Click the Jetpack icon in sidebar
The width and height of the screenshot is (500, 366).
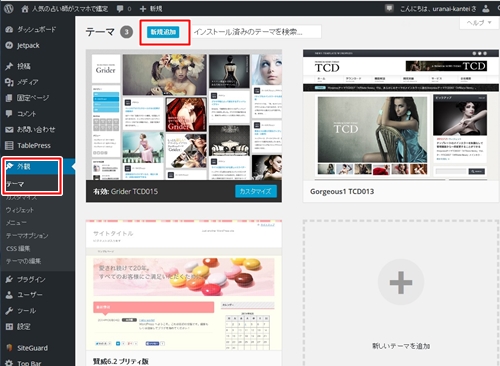click(9, 45)
